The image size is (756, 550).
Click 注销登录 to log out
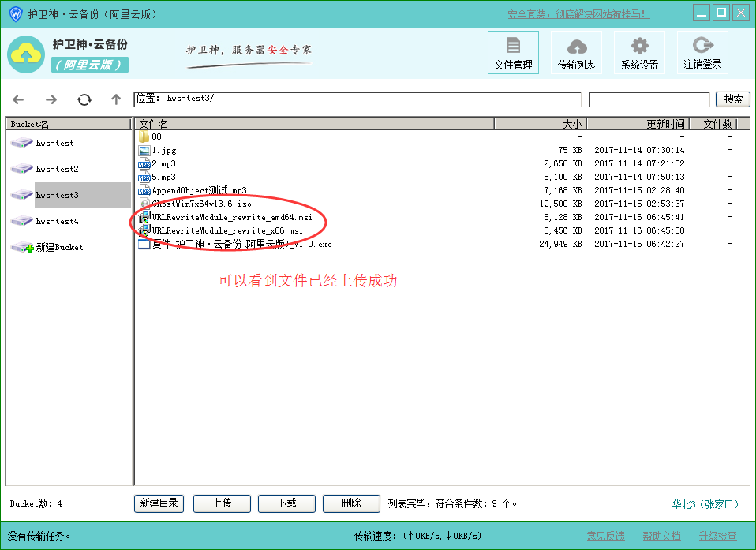pyautogui.click(x=702, y=53)
